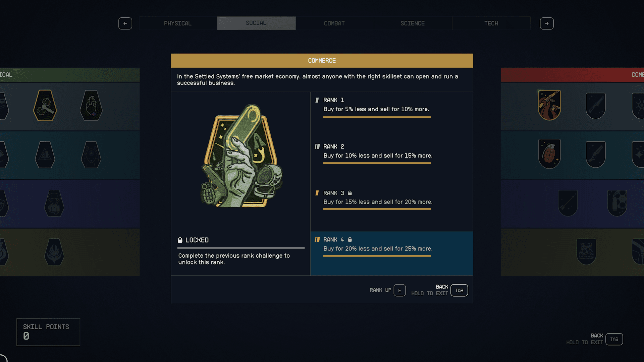Image resolution: width=644 pixels, height=362 pixels.
Task: Select the grenade demolitions skill badge
Action: 549,154
